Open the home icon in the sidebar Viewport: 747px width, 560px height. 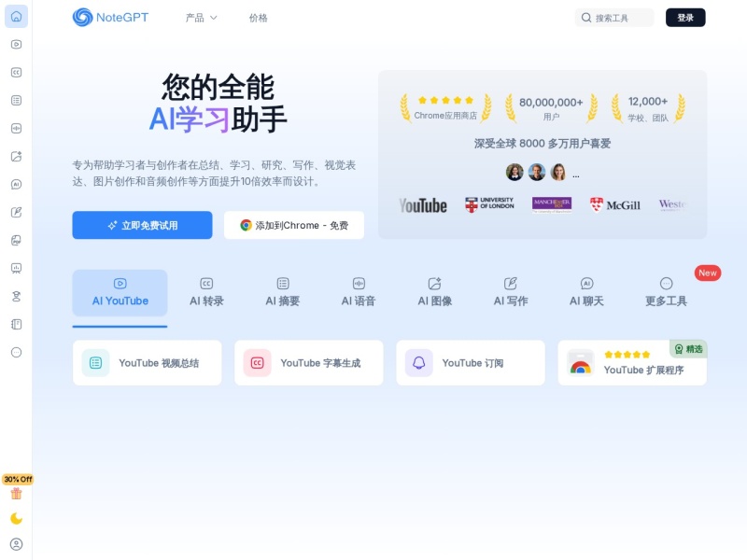click(x=15, y=16)
